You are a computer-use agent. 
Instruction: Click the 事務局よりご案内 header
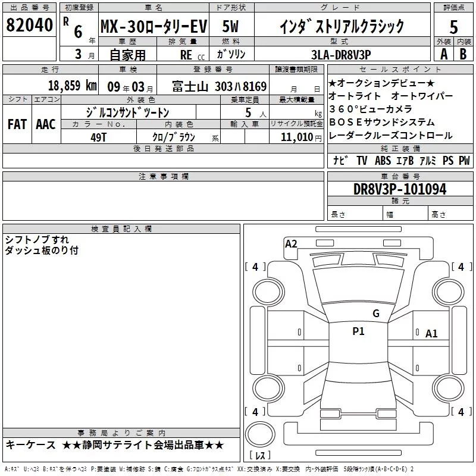tap(121, 433)
